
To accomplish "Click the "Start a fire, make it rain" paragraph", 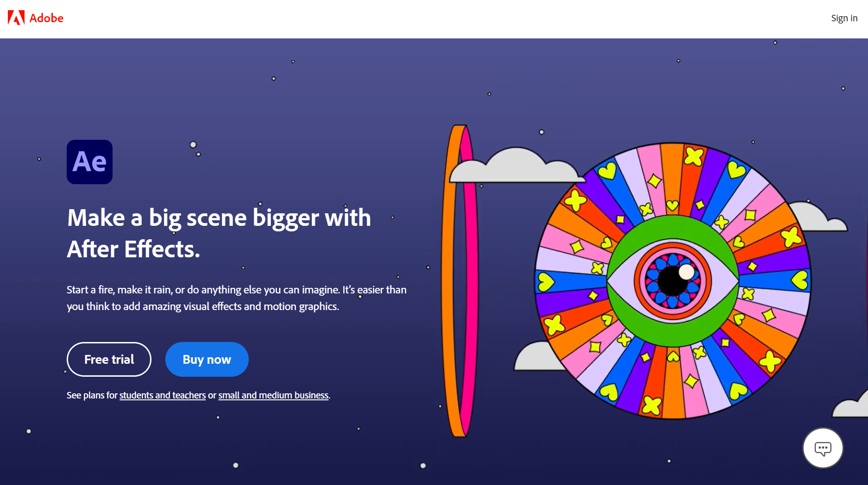I will coord(237,298).
